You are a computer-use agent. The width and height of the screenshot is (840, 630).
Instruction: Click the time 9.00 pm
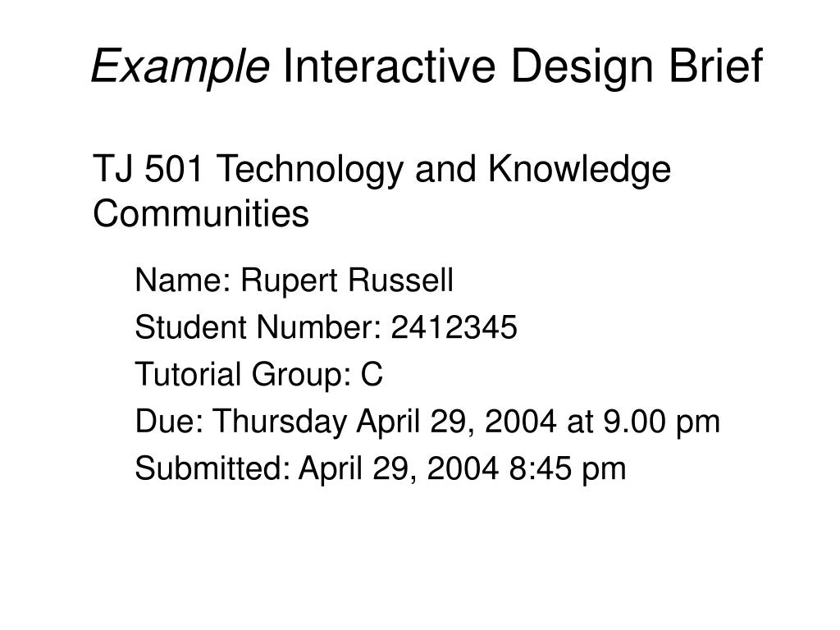click(662, 422)
